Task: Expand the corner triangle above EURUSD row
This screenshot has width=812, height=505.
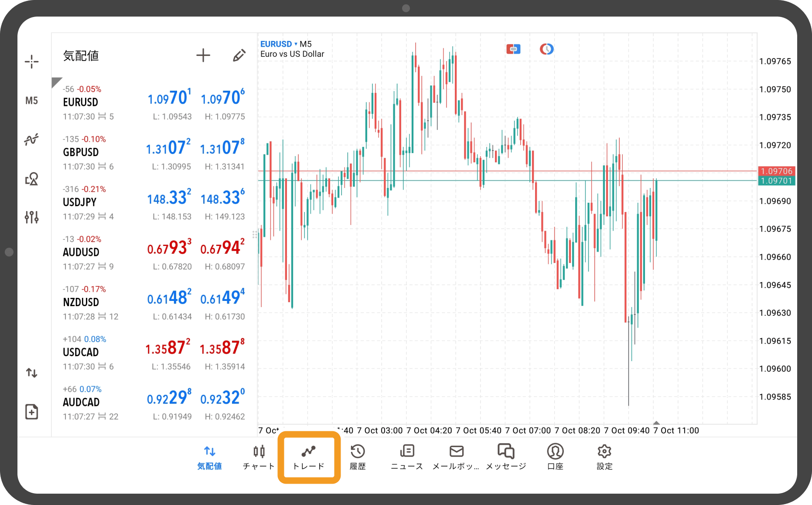Action: pos(56,82)
